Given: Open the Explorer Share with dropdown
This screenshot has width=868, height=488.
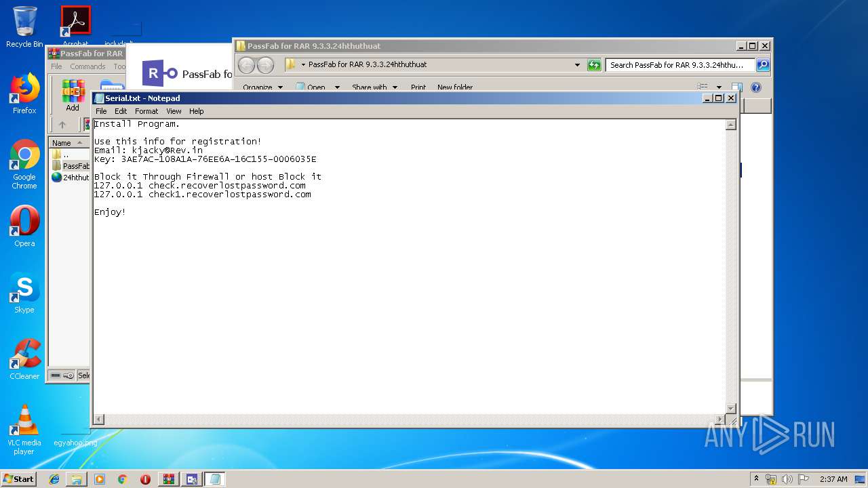Looking at the screenshot, I should 374,87.
